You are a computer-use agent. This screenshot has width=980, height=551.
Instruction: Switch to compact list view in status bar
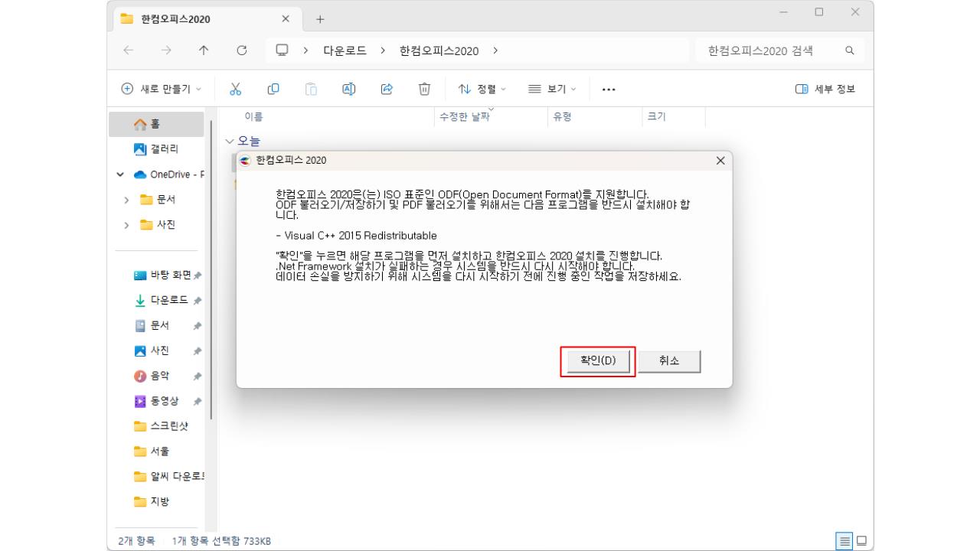(844, 540)
